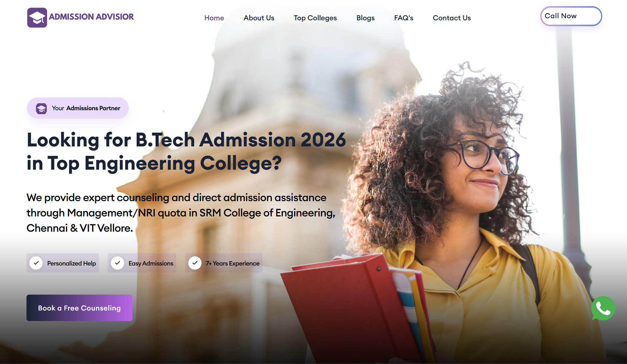
Task: Open WhatsApp chat via green phone icon
Action: tap(603, 308)
